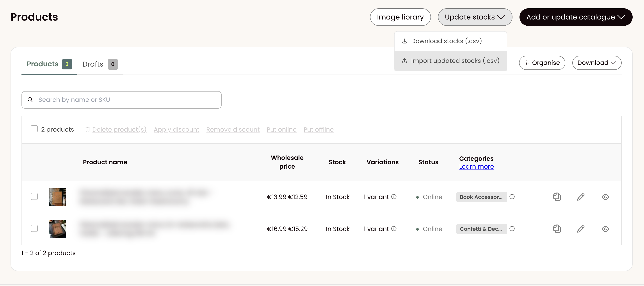Click variant info icon in €12.59 row
Screen dimensions: 644x286
tap(394, 197)
